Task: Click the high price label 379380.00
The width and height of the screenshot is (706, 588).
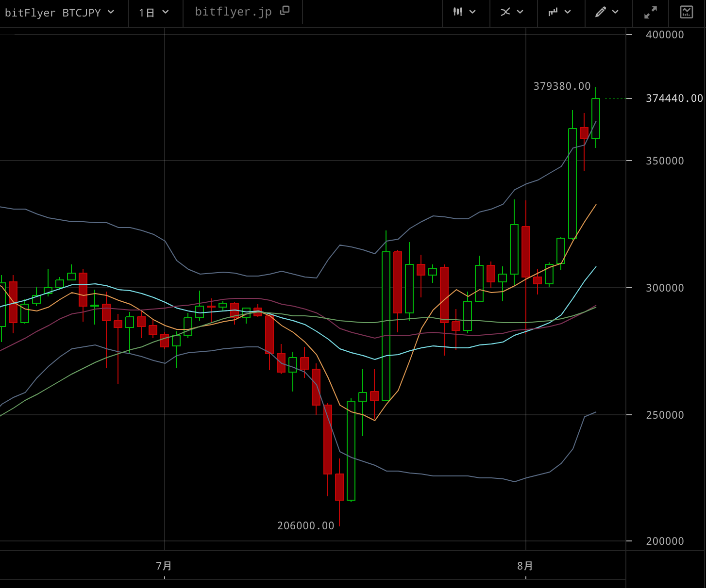Action: pyautogui.click(x=562, y=86)
